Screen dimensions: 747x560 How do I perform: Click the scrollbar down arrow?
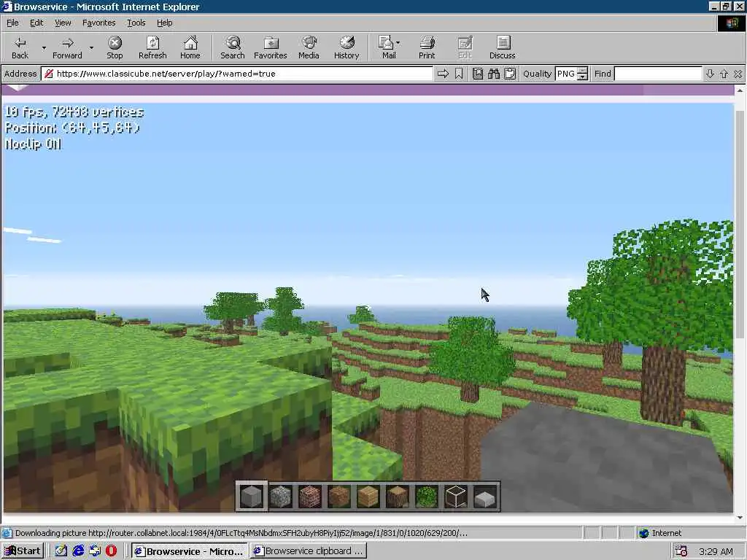coord(740,517)
